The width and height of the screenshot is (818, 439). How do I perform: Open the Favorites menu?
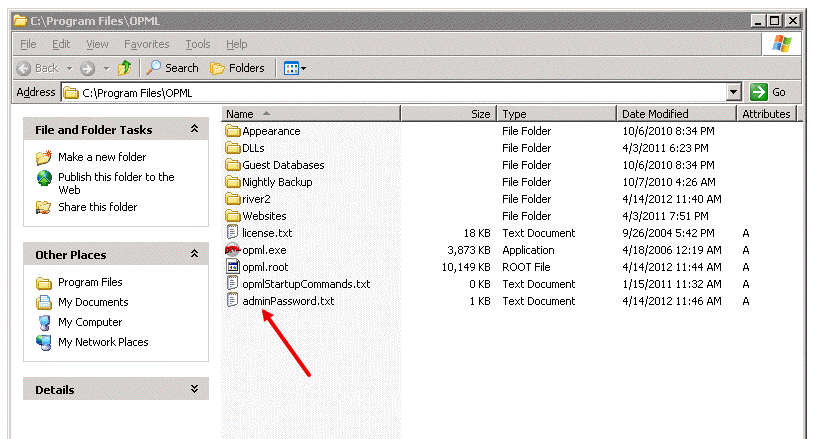click(147, 44)
